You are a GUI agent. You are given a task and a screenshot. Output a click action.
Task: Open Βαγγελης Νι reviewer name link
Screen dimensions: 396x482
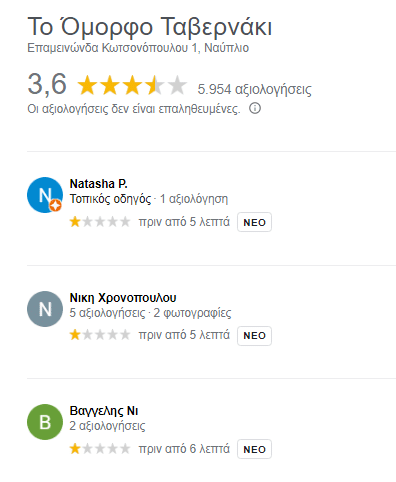click(x=104, y=411)
